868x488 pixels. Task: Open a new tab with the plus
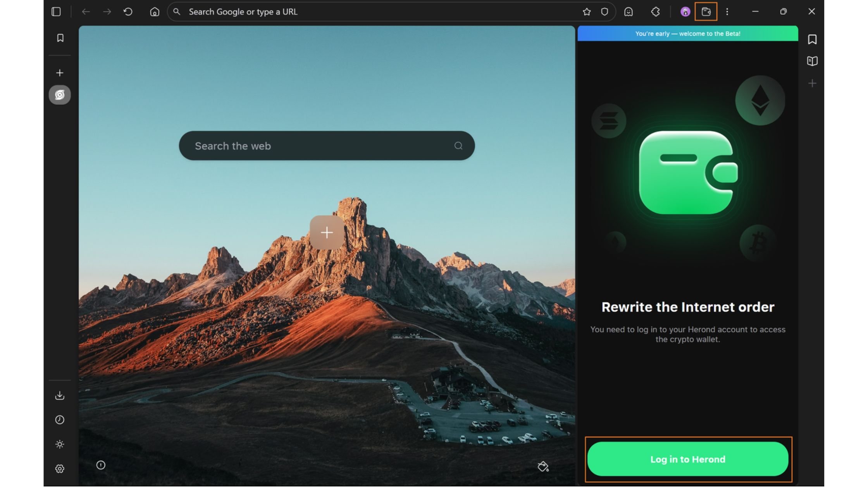tap(60, 72)
